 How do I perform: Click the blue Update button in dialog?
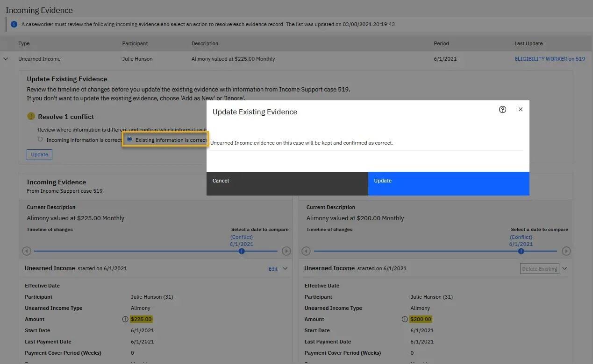click(x=449, y=183)
